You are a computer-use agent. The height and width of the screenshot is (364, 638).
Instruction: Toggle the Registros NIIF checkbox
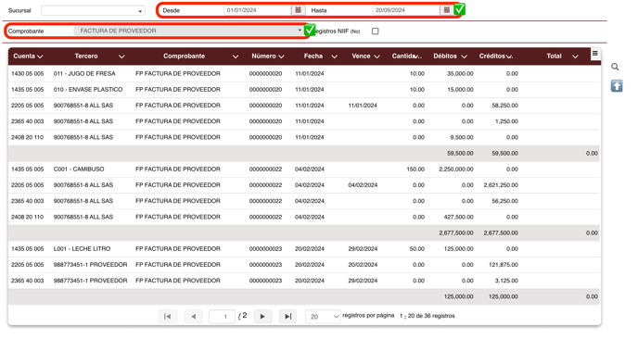coord(376,31)
